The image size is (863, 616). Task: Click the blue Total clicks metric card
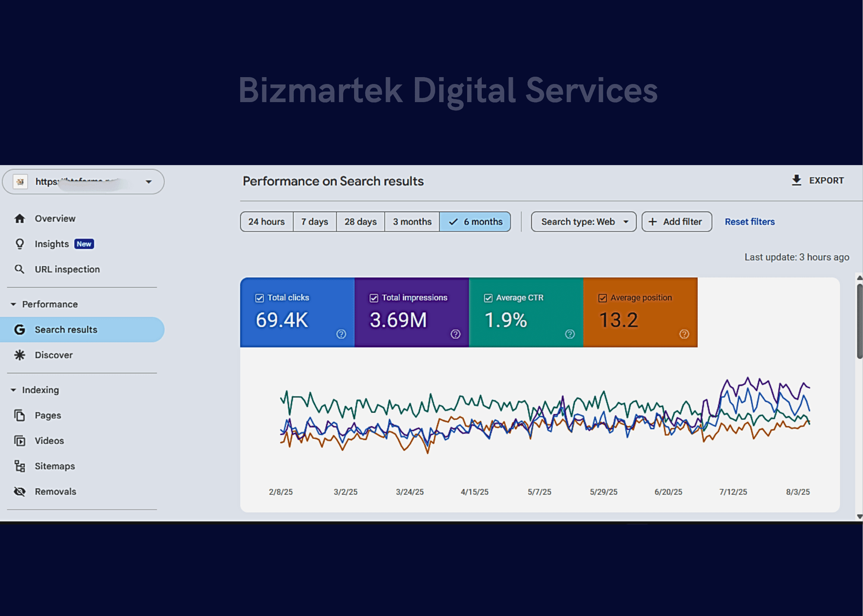(x=297, y=312)
